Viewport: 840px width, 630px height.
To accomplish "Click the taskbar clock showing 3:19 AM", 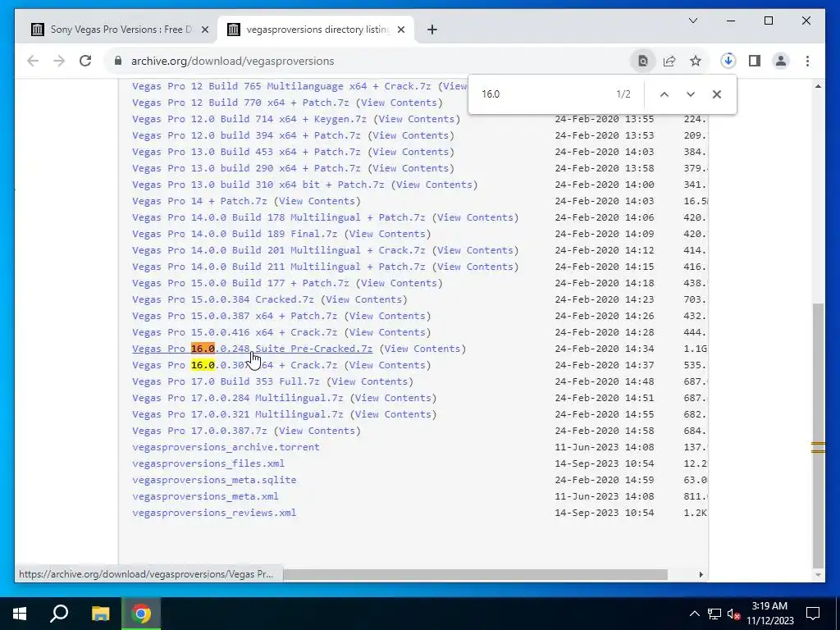I will [x=769, y=614].
